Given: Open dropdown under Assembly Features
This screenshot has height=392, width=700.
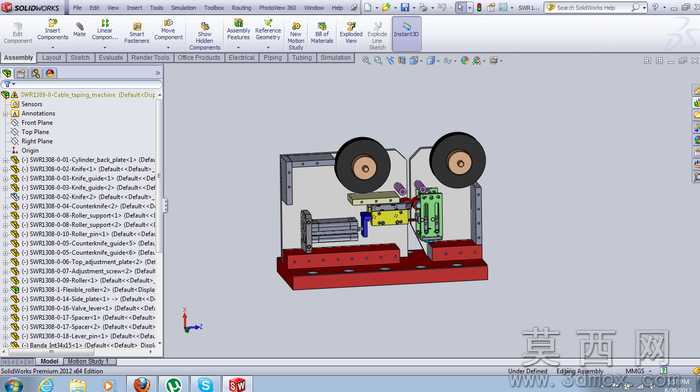Looking at the screenshot, I should 238,47.
